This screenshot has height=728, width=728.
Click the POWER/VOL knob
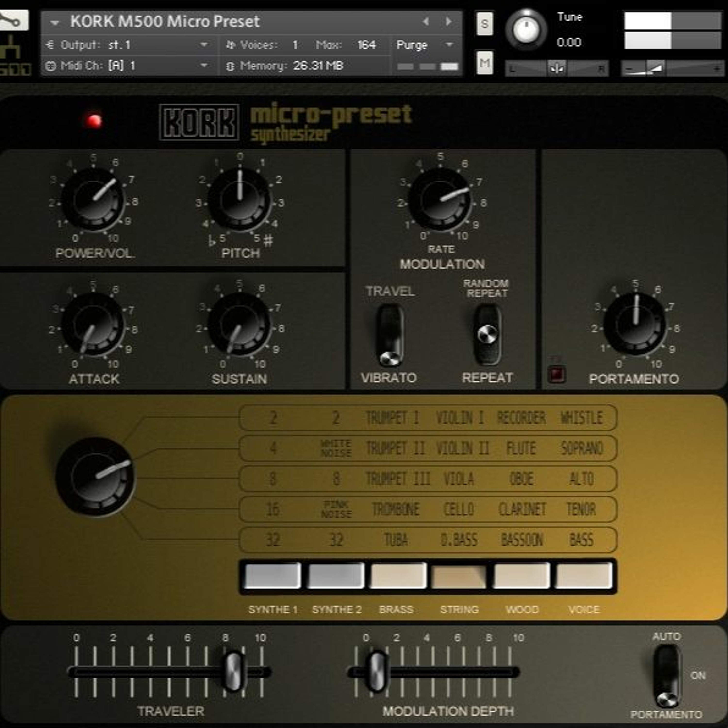point(93,199)
